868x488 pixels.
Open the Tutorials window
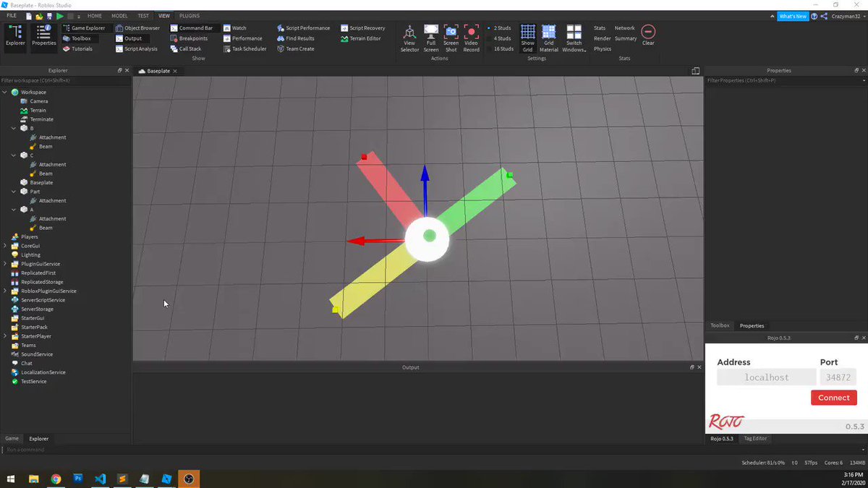77,48
